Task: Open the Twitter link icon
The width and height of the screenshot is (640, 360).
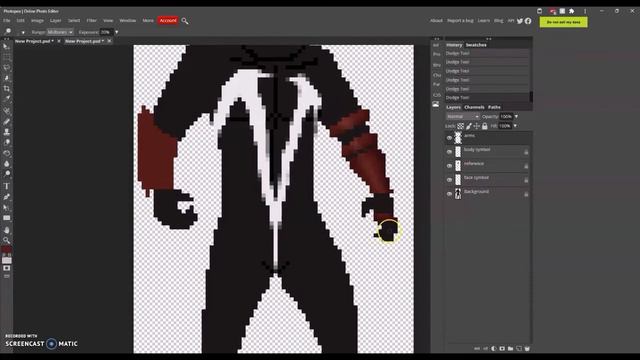Action: (x=520, y=21)
